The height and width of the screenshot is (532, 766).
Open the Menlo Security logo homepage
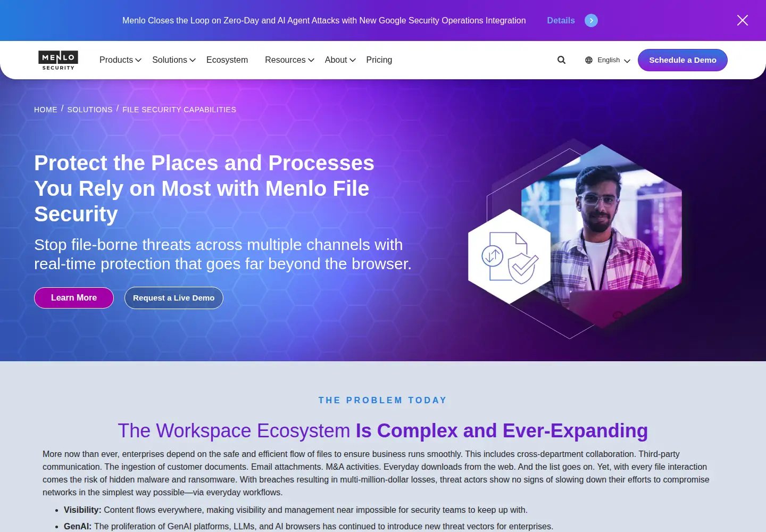(x=59, y=60)
